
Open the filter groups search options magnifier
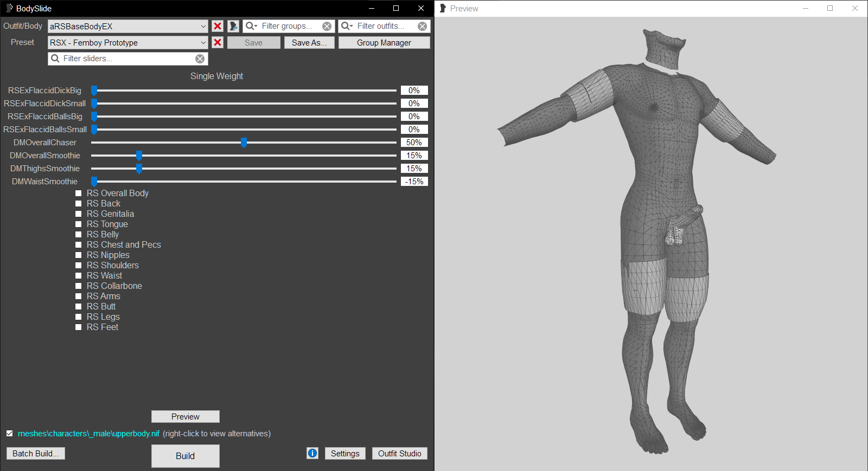tap(251, 26)
